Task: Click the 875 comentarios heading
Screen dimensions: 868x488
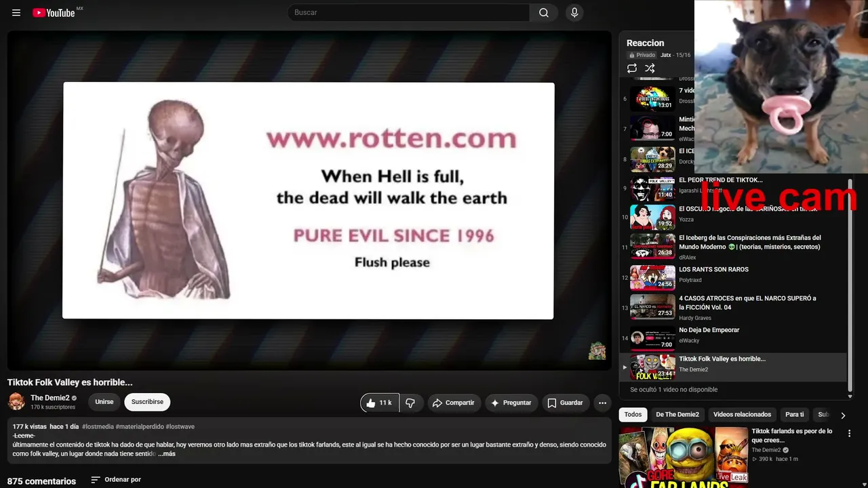Action: click(41, 481)
